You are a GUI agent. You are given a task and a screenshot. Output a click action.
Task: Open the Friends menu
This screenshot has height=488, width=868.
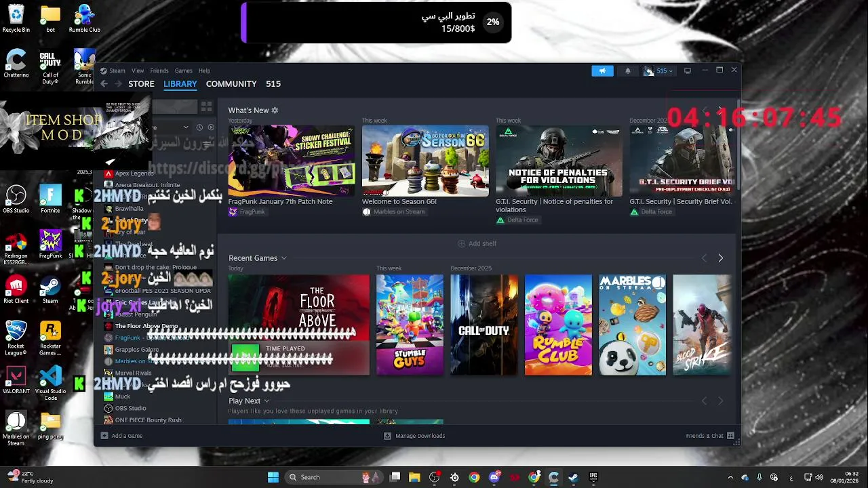(159, 70)
